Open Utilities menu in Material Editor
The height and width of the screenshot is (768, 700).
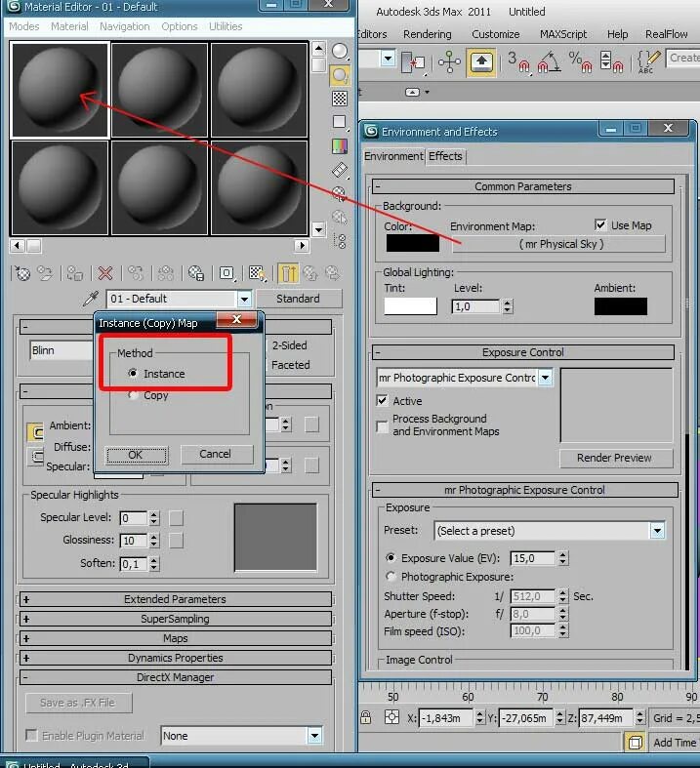[x=226, y=26]
